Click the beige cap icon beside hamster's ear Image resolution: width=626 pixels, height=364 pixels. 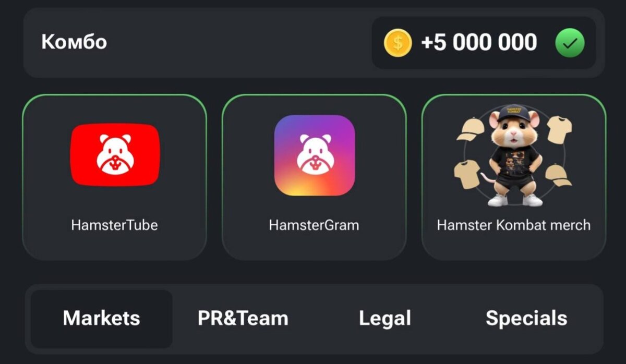coord(470,129)
